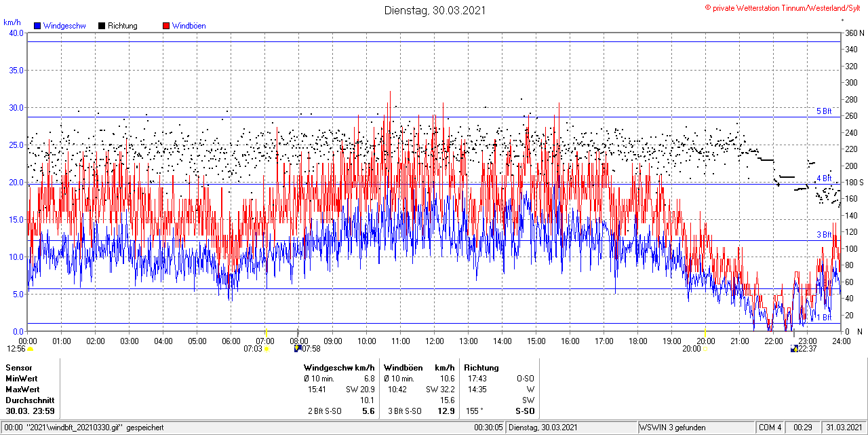The width and height of the screenshot is (868, 435).
Task: Click the 1 Bft line label
Action: (824, 317)
